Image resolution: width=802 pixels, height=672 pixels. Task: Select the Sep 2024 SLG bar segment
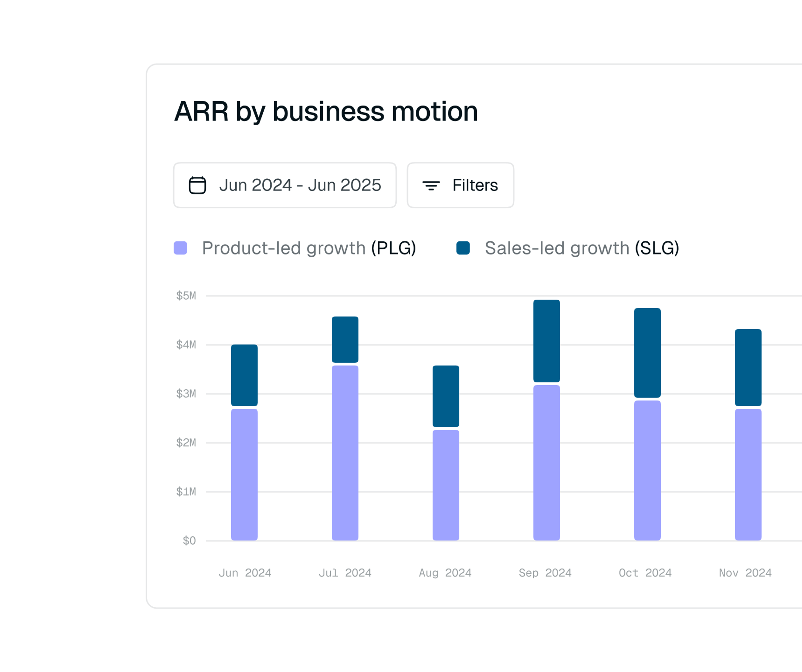(547, 341)
